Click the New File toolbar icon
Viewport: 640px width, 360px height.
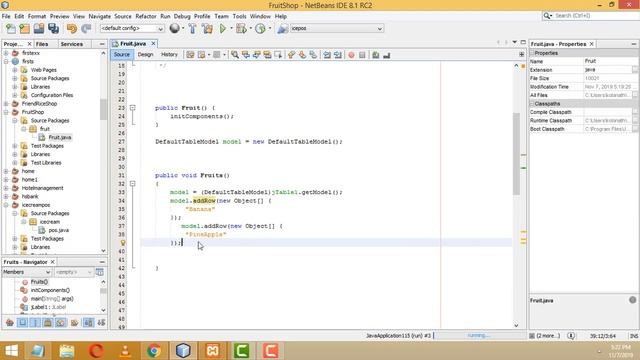point(11,29)
